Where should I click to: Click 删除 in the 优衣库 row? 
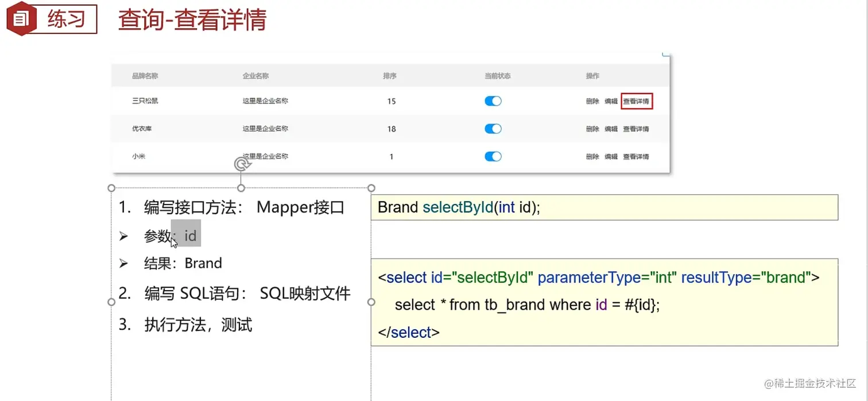tap(592, 129)
